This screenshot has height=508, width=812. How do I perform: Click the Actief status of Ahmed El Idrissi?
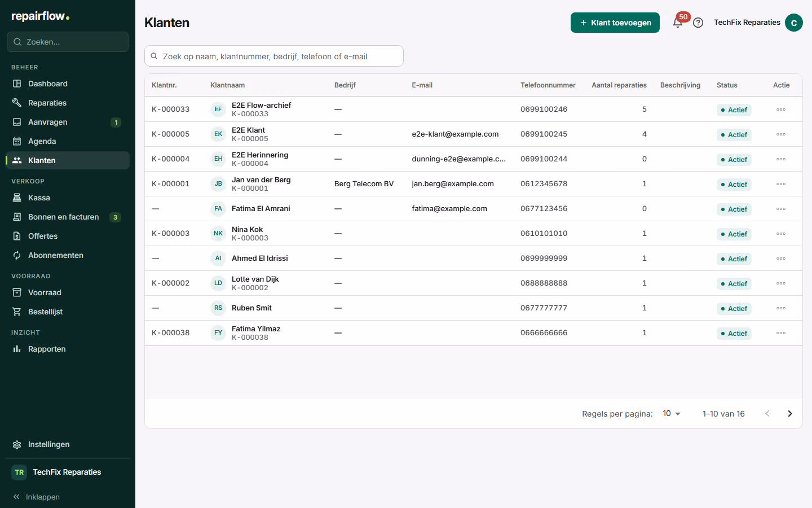coord(734,259)
